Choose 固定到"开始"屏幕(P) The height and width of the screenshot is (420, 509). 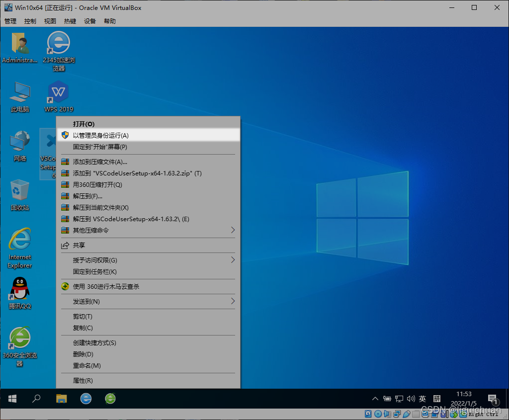(x=148, y=147)
